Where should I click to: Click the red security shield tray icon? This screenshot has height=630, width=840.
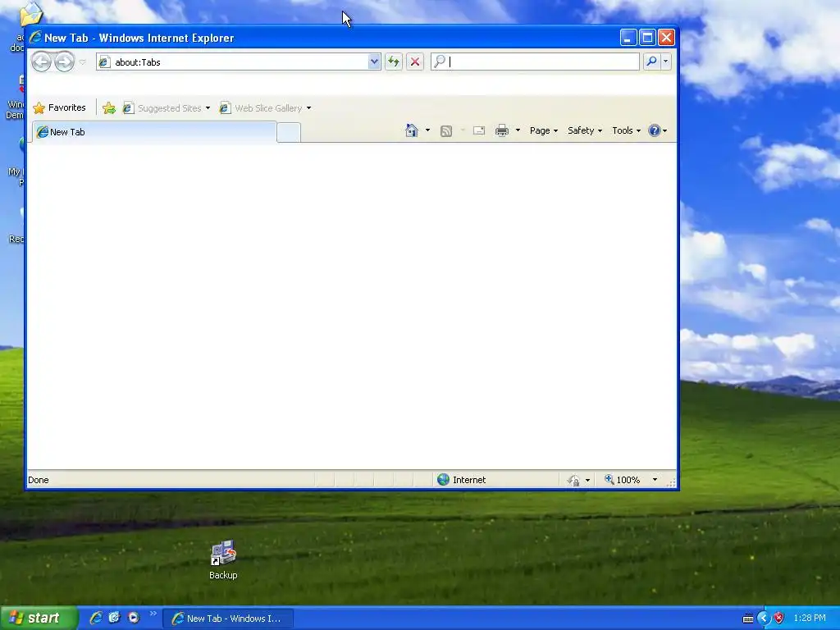click(778, 619)
